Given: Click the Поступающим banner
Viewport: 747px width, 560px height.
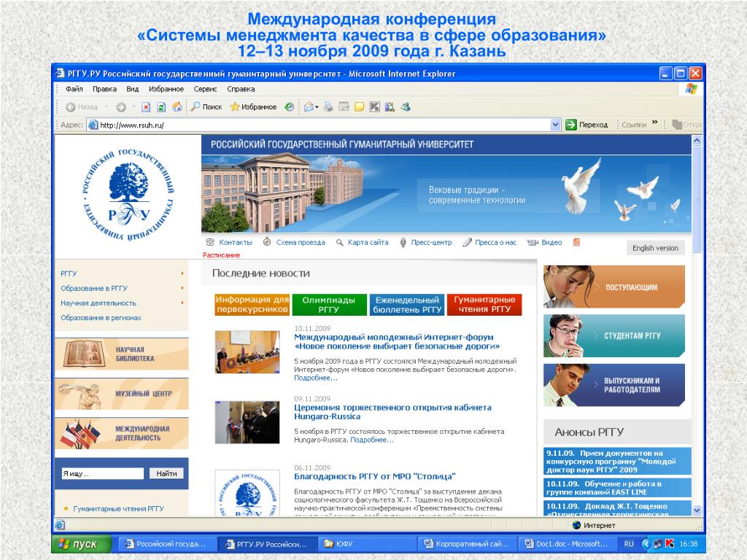Looking at the screenshot, I should click(614, 287).
